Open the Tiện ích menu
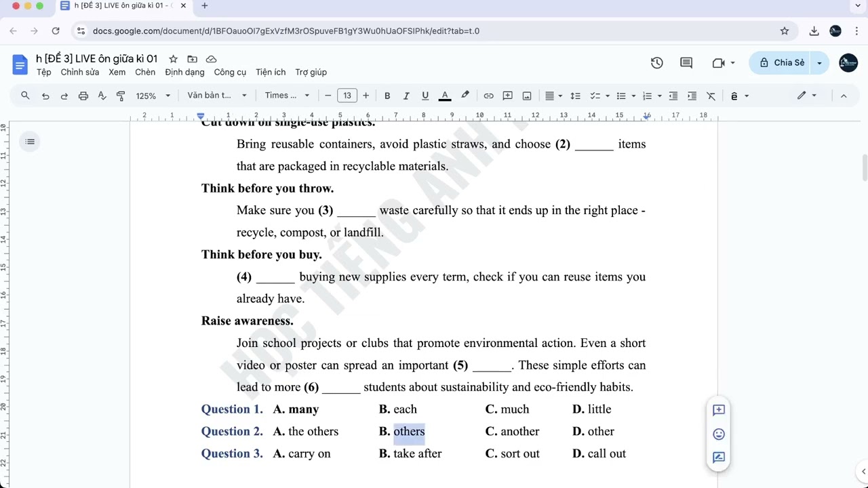Image resolution: width=868 pixels, height=488 pixels. tap(271, 73)
